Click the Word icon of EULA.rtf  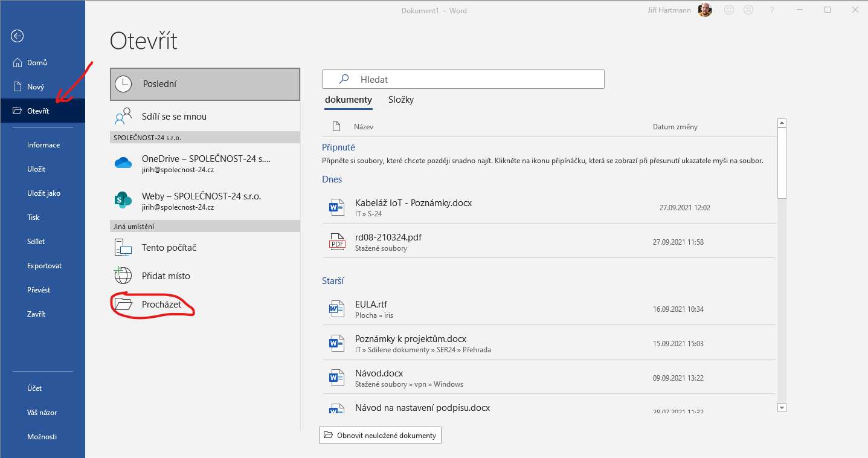pyautogui.click(x=336, y=309)
